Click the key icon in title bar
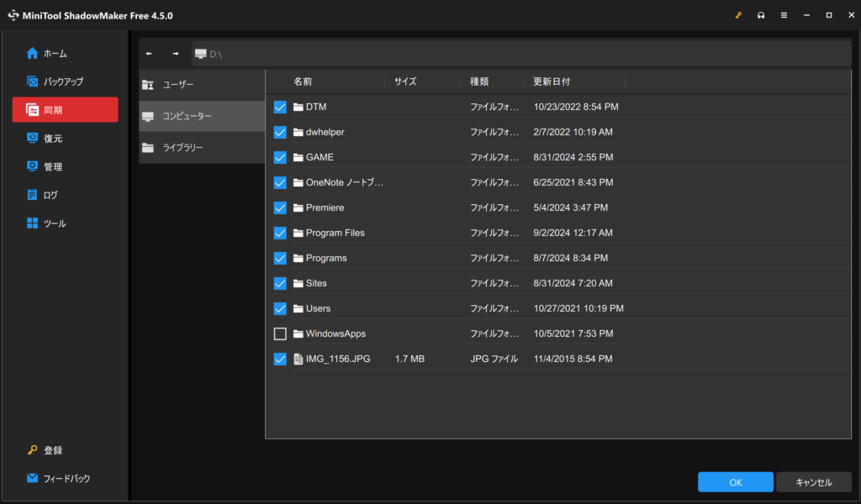Screen dimensions: 861x504 tap(738, 15)
